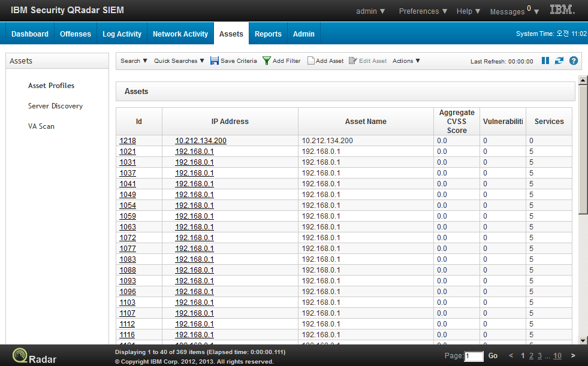Click the Edit Asset icon
This screenshot has width=588, height=366.
(x=353, y=61)
